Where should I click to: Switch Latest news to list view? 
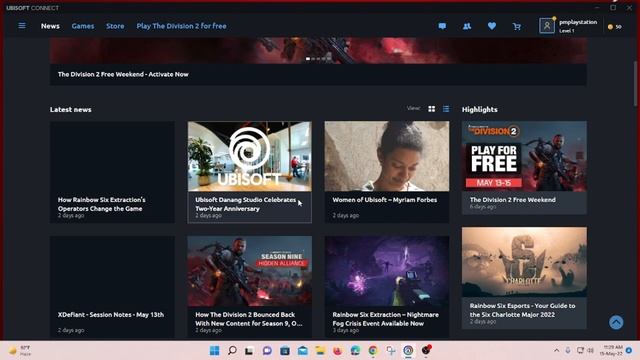pos(446,109)
